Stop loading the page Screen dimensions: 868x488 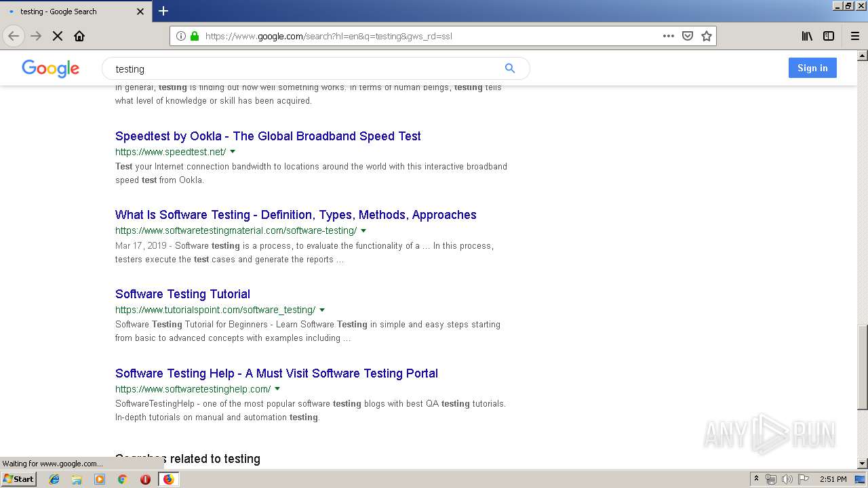(58, 36)
